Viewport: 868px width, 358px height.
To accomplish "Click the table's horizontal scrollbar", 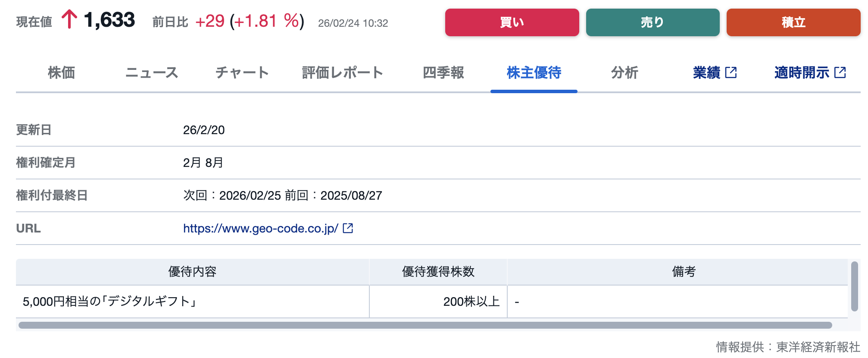I will pos(425,325).
